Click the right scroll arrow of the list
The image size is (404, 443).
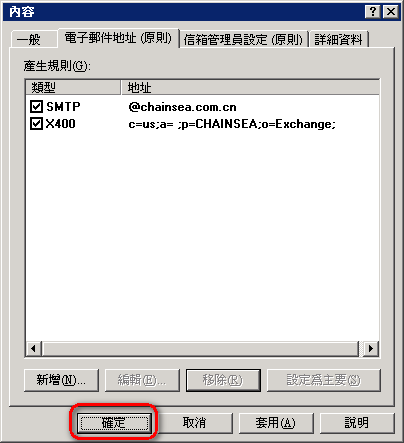(x=371, y=349)
